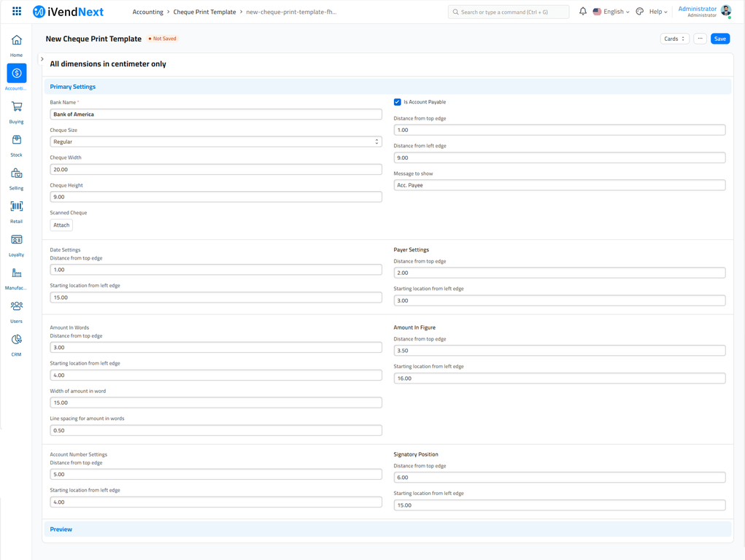Screen dimensions: 745x560
Task: Go to the Stock module
Action: click(16, 141)
